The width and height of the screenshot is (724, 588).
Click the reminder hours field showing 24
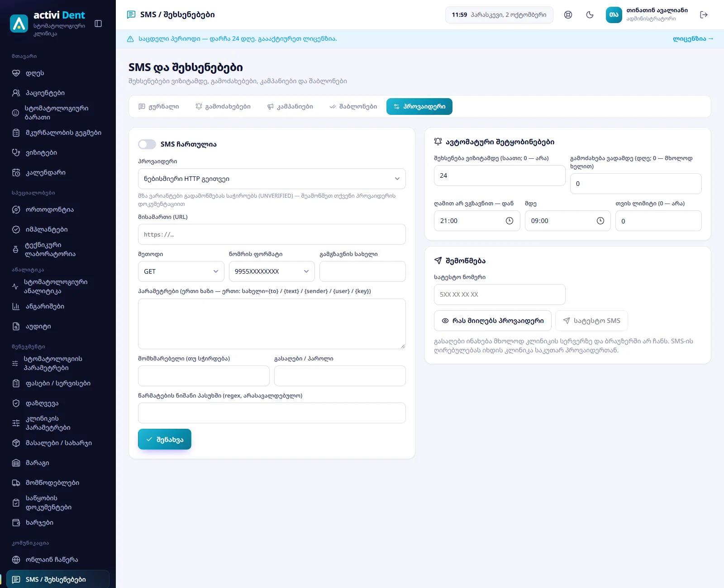pyautogui.click(x=500, y=175)
